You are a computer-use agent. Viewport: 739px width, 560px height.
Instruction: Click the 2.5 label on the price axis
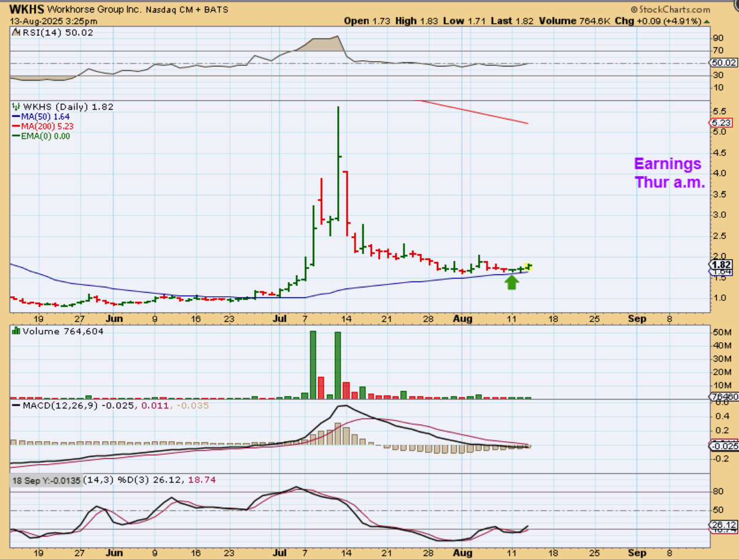pyautogui.click(x=719, y=236)
